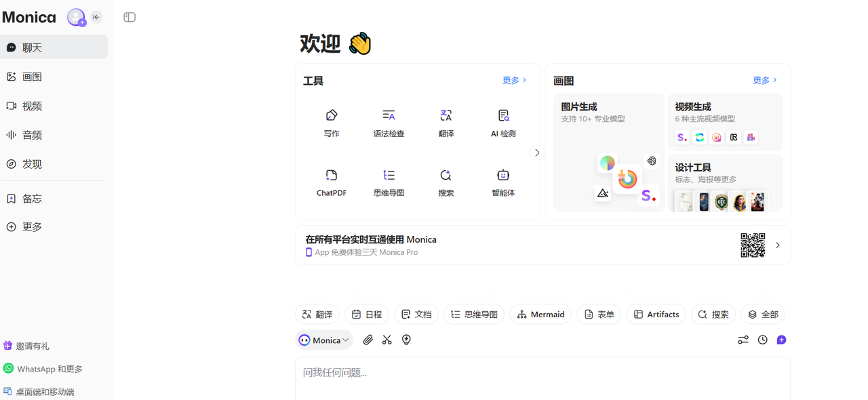Open the 发现 section in the sidebar
Viewport: 868px width, 400px height.
point(54,164)
